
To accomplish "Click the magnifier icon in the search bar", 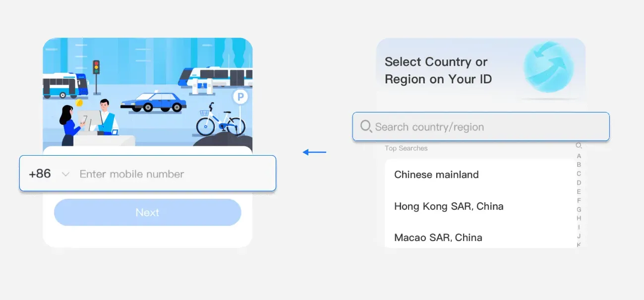I will click(366, 126).
